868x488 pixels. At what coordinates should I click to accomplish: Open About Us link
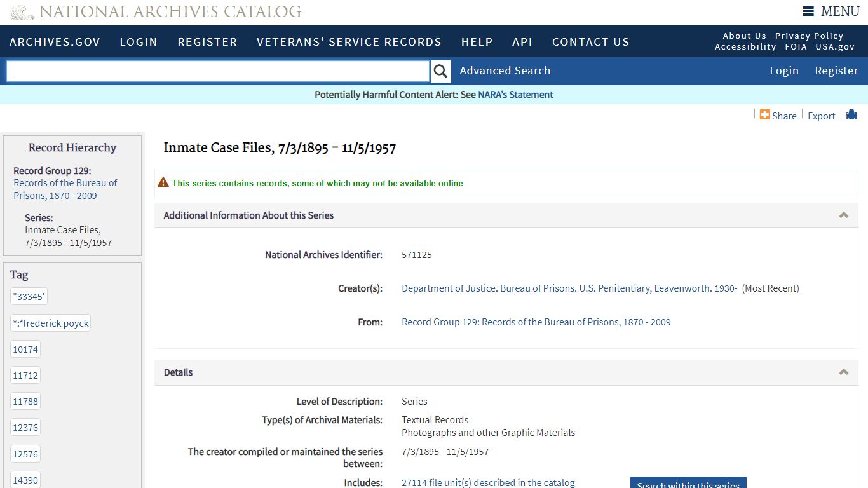744,36
